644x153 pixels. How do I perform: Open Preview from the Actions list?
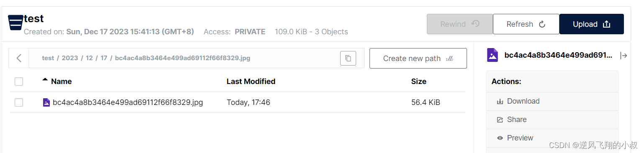click(552, 138)
